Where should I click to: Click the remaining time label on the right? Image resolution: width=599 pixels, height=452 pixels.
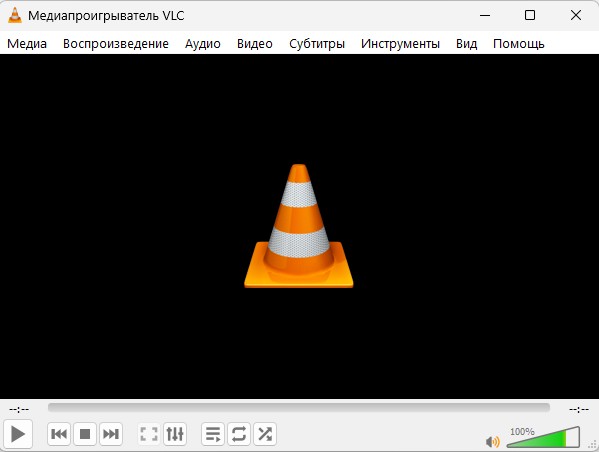point(579,410)
